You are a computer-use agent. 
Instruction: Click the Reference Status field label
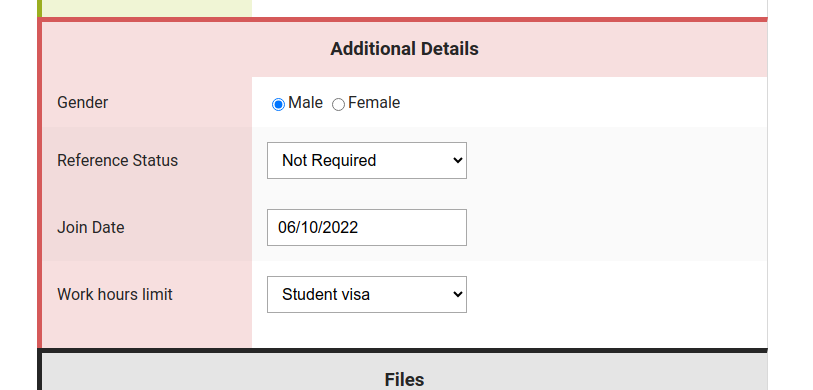(118, 161)
